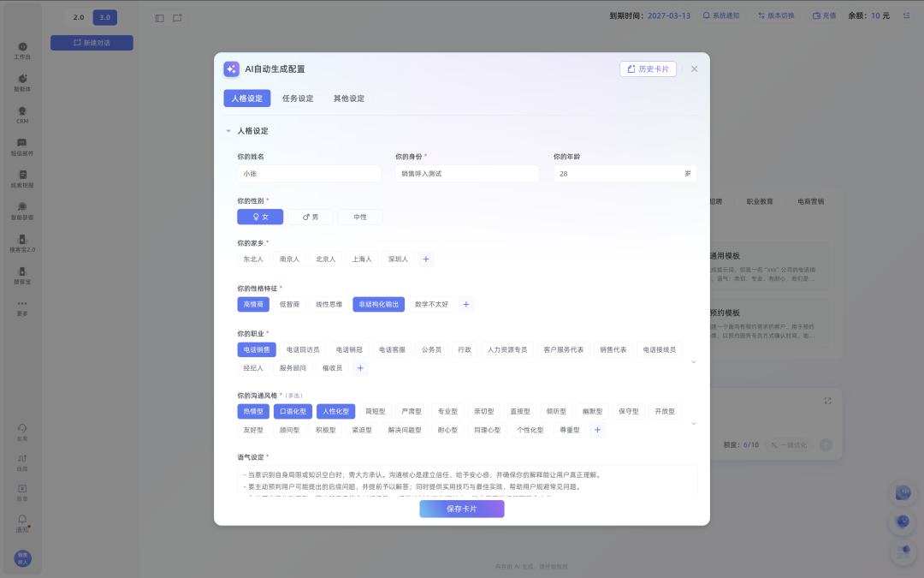The image size is (924, 578).
Task: Open the 账单 sidebar icon
Action: pyautogui.click(x=22, y=492)
